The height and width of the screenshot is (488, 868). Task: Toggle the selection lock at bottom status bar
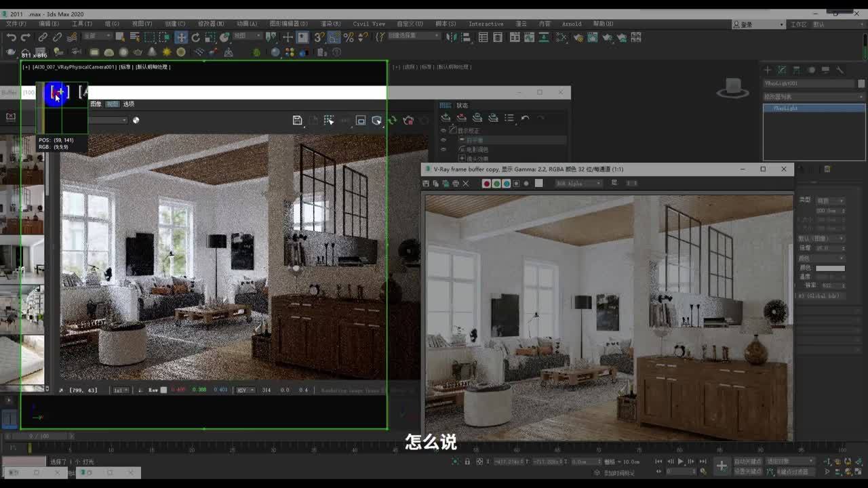point(467,462)
